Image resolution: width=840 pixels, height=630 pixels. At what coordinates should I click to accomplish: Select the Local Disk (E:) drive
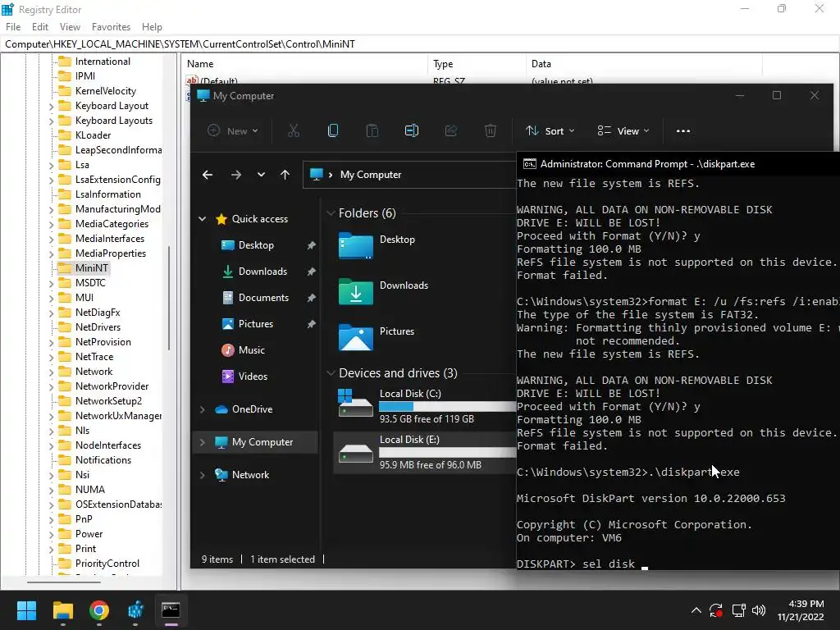click(426, 452)
